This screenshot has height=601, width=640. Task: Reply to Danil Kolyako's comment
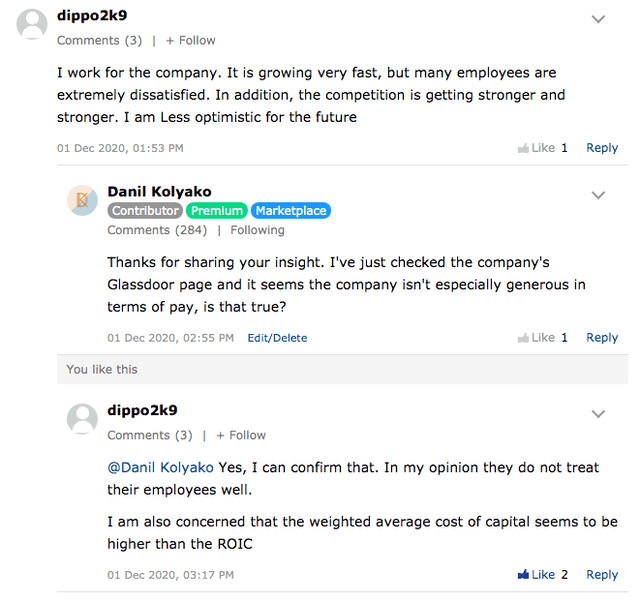[601, 338]
